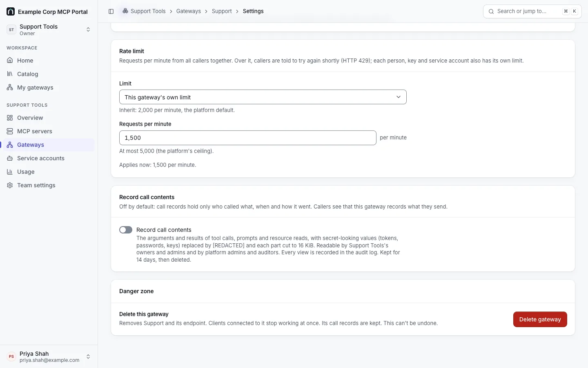Viewport: 588px width, 368px height.
Task: Click the Home icon in sidebar
Action: tap(10, 60)
